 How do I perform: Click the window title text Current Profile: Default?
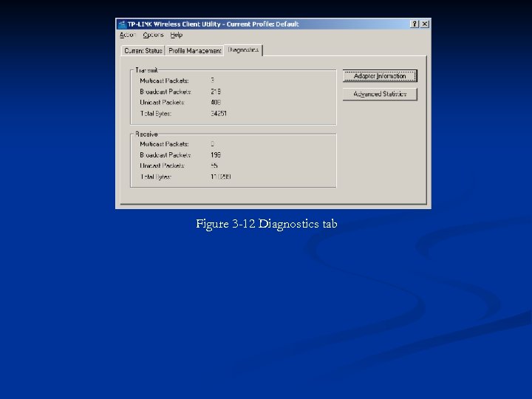pos(262,24)
